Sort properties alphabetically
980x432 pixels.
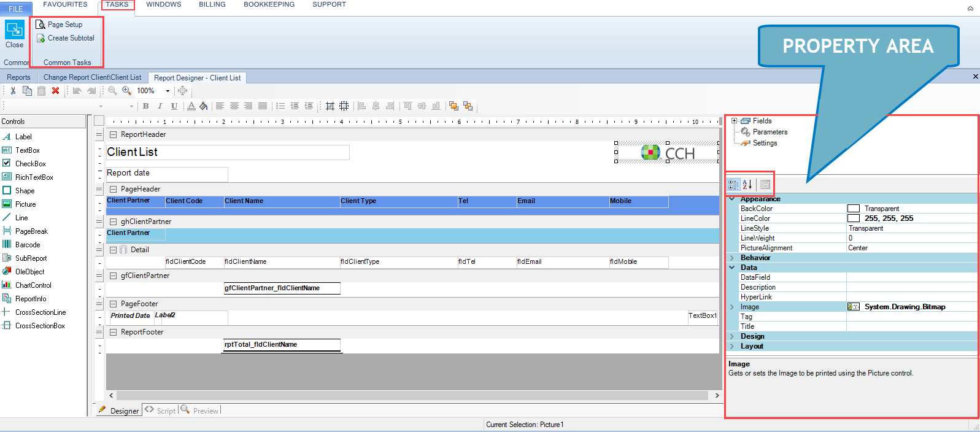click(x=747, y=184)
